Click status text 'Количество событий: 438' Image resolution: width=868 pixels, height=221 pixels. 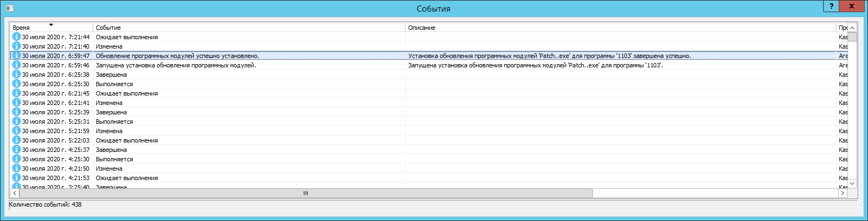(x=45, y=204)
